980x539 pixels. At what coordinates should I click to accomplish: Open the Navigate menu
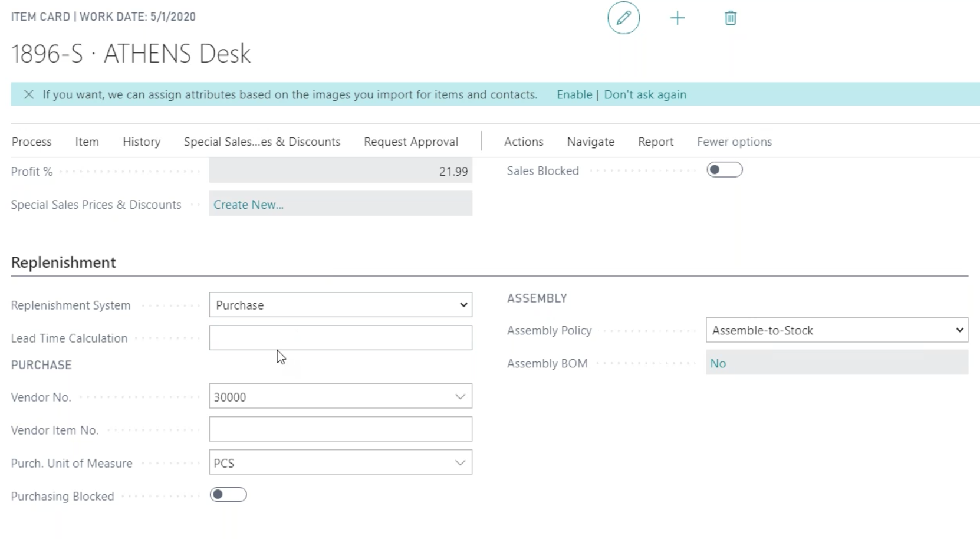[591, 142]
